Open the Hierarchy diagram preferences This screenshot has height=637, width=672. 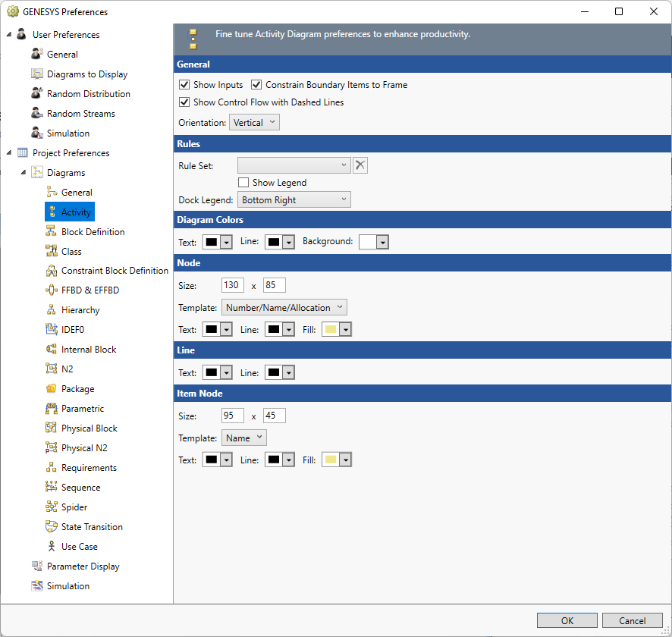tap(80, 310)
